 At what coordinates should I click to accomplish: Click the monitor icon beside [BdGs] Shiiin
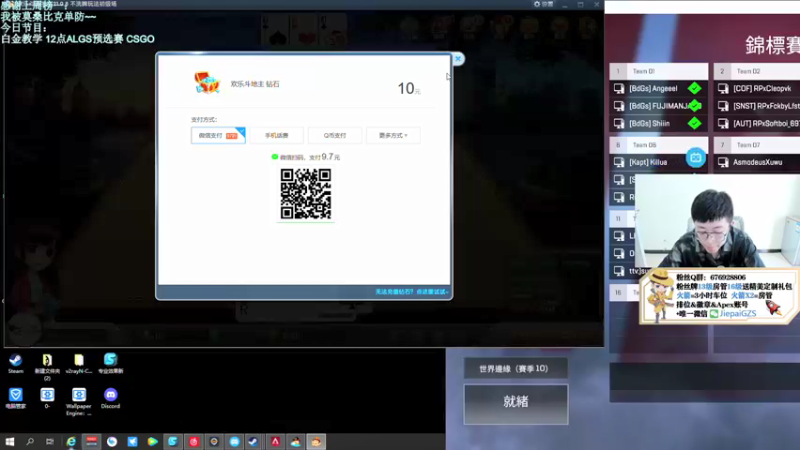click(x=619, y=123)
